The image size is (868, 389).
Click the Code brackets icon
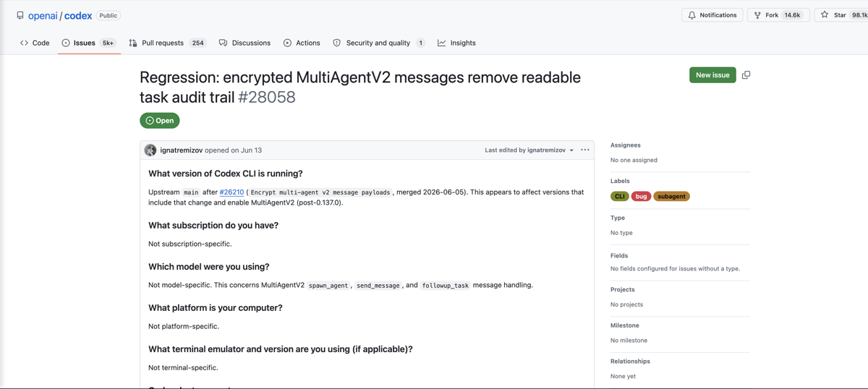pos(25,43)
